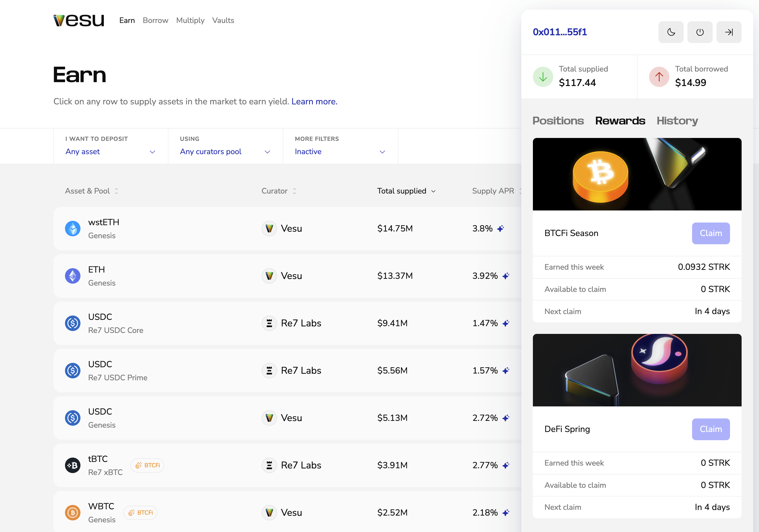This screenshot has height=532, width=759.
Task: Click the power disconnect wallet icon
Action: (x=700, y=32)
